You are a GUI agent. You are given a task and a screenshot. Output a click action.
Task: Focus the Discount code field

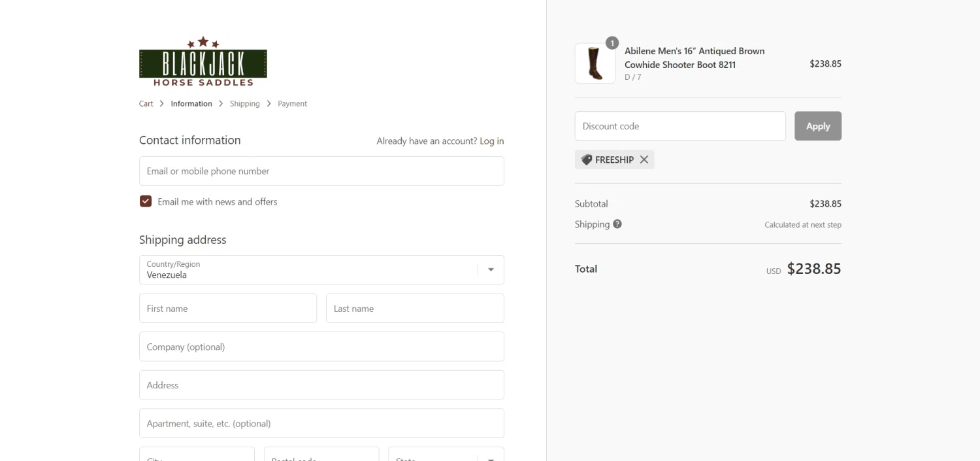[x=680, y=126]
